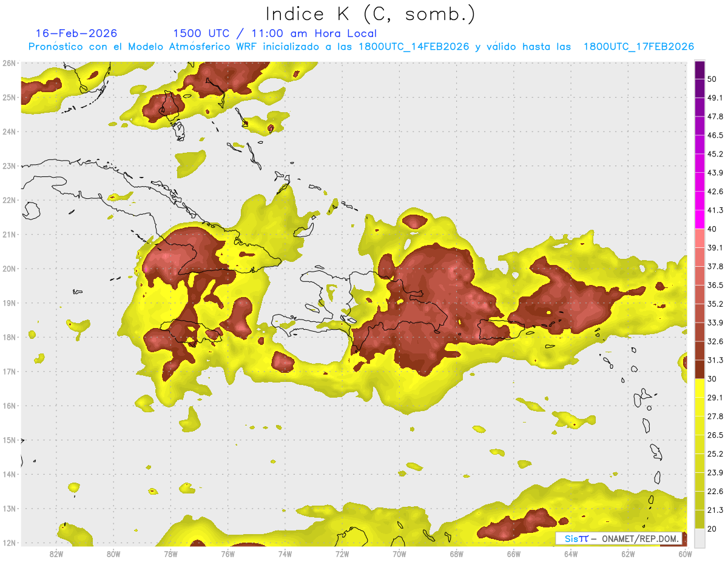Viewport: 728px width, 562px height.
Task: Click the valid-until time "1800UTC_17FEB2026"
Action: (639, 47)
